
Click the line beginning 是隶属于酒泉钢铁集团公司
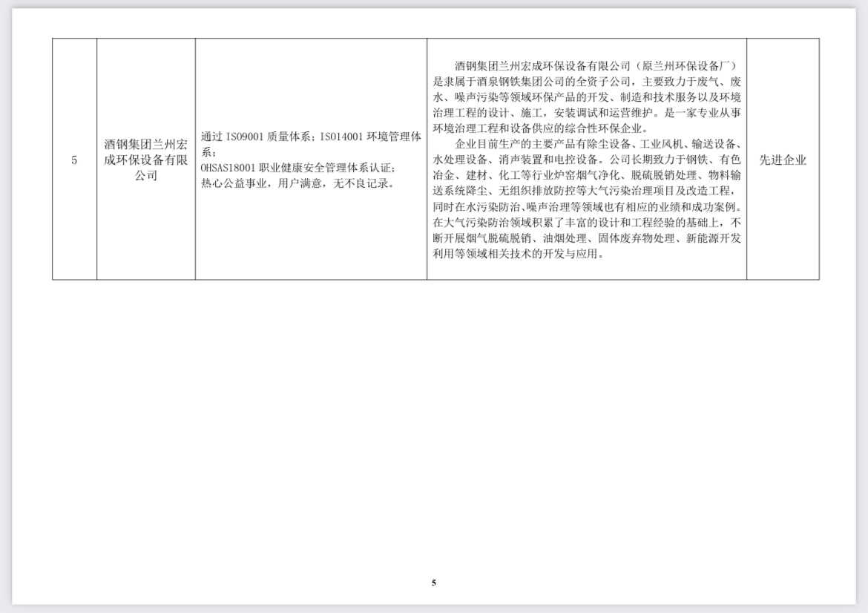tap(587, 82)
